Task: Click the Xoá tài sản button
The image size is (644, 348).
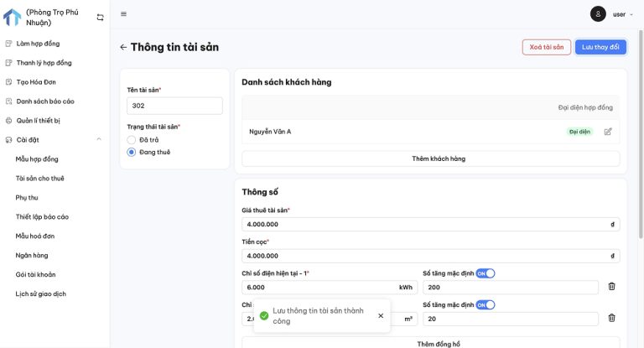Action: pos(547,47)
